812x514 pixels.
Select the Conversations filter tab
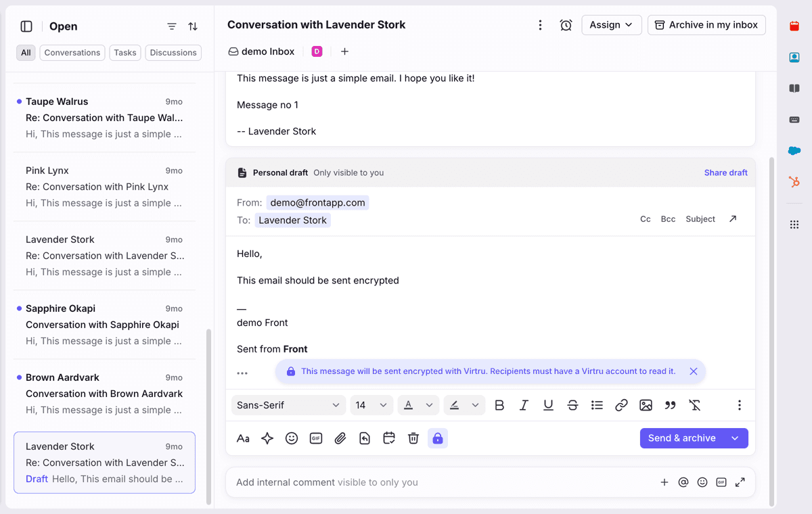(x=72, y=53)
